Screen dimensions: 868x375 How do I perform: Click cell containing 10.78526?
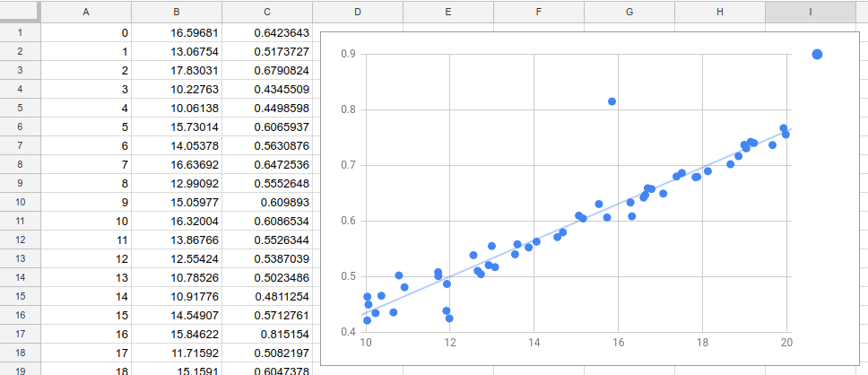pyautogui.click(x=177, y=277)
